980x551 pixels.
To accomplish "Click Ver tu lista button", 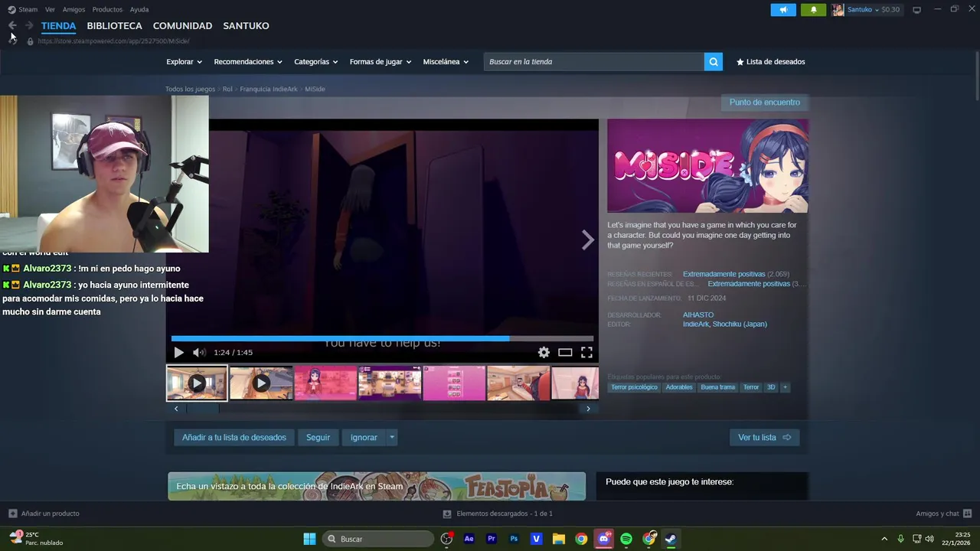I will pyautogui.click(x=764, y=438).
